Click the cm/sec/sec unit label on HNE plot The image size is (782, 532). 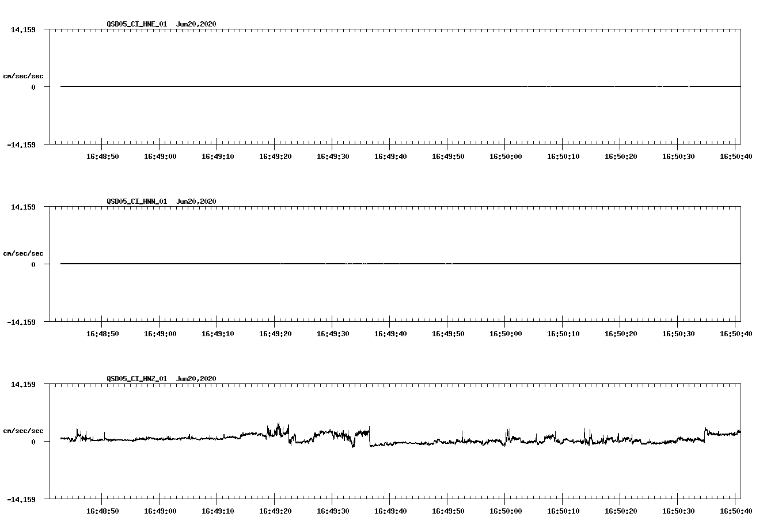[x=23, y=76]
